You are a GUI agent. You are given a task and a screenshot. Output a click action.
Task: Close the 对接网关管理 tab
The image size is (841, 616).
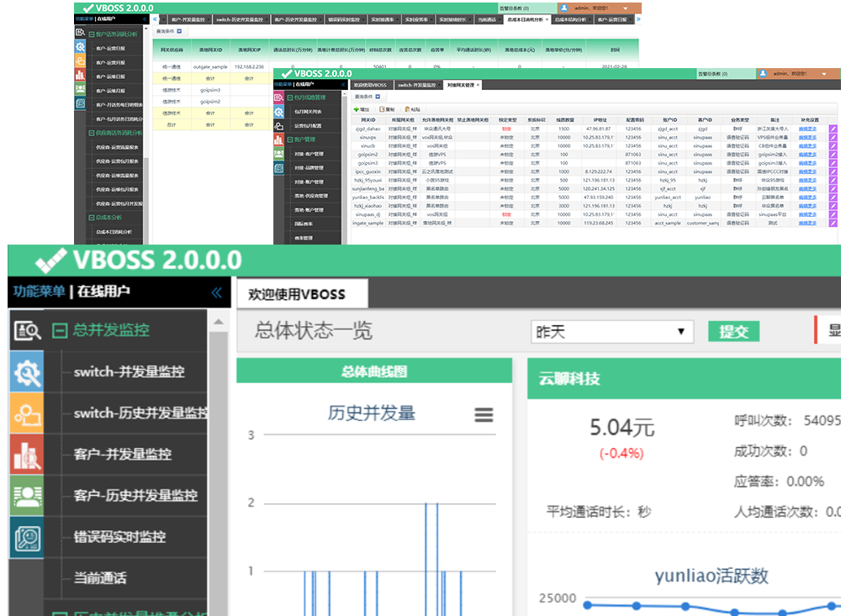(x=478, y=85)
